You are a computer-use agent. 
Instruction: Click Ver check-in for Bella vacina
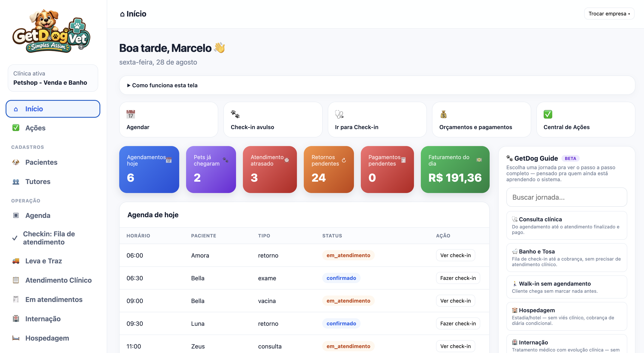pyautogui.click(x=456, y=301)
